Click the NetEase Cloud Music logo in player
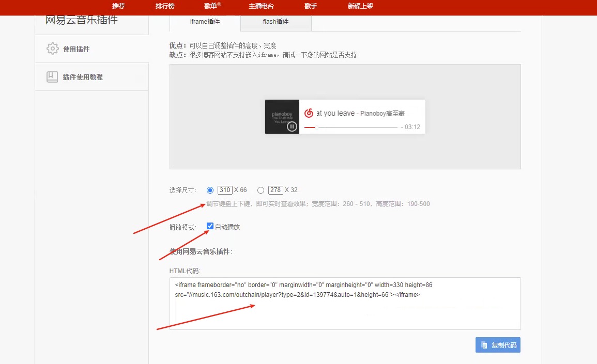597x364 pixels. click(x=309, y=113)
